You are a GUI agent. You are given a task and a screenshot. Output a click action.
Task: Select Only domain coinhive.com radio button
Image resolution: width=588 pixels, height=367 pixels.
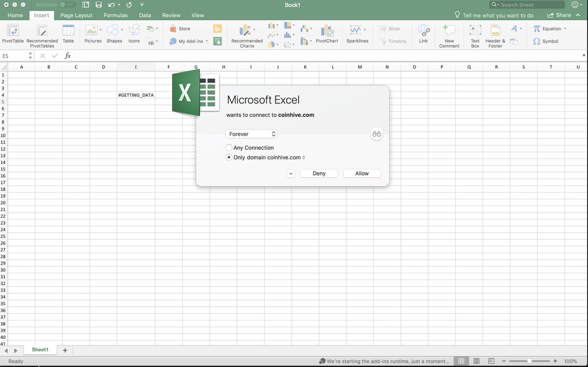[229, 157]
